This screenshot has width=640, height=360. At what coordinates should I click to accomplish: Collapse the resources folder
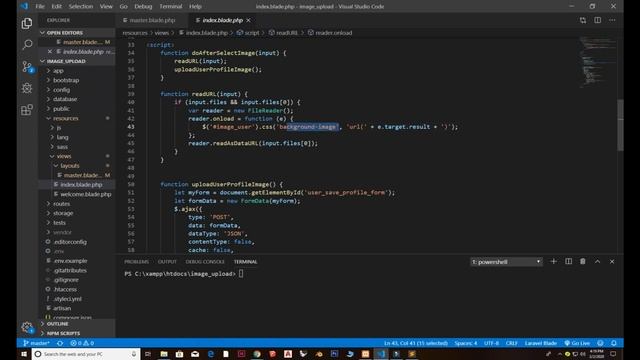pos(65,118)
